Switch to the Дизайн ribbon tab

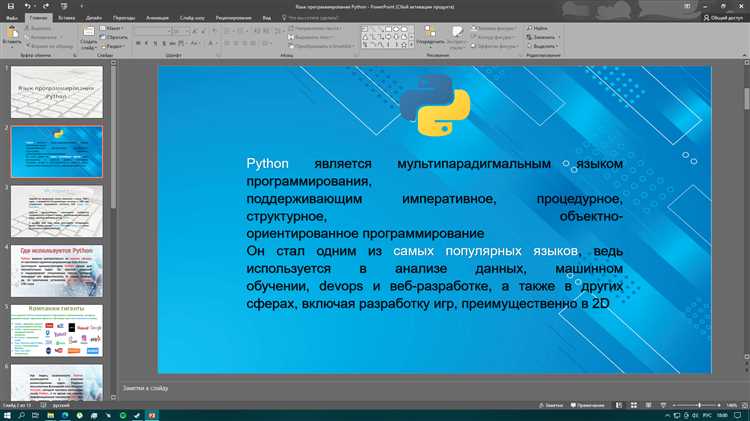tap(94, 18)
